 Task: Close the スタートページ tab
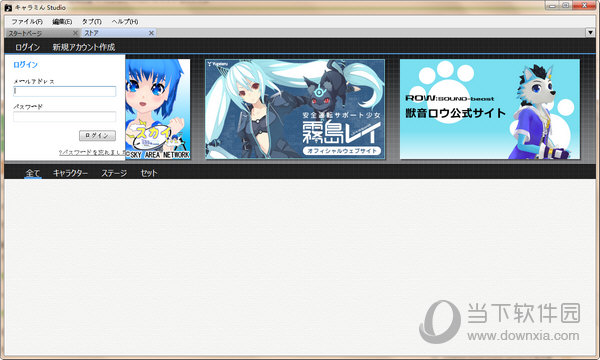coord(75,33)
